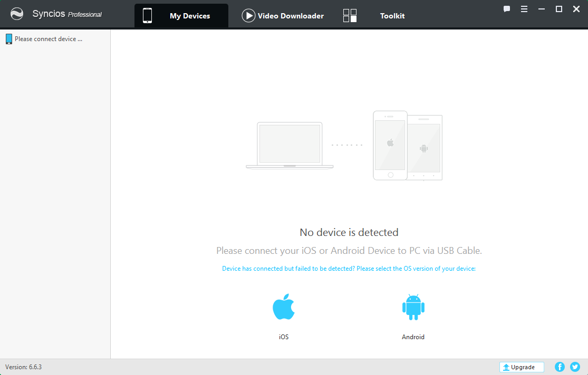Click the Video Downloader play icon

(248, 16)
